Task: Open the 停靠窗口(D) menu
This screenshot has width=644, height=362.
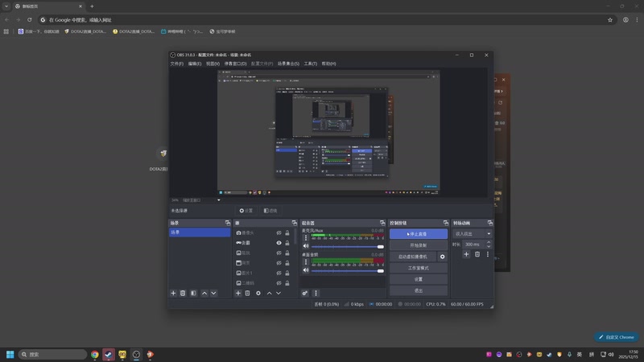Action: pos(235,64)
